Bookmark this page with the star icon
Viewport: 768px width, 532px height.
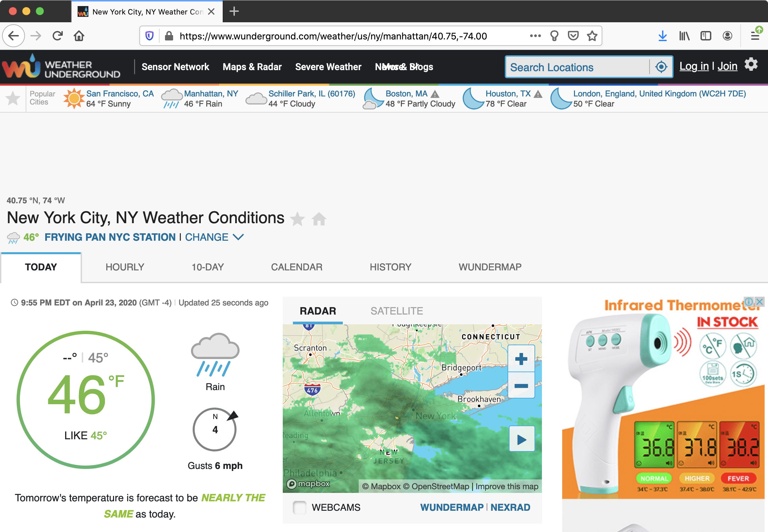(592, 36)
